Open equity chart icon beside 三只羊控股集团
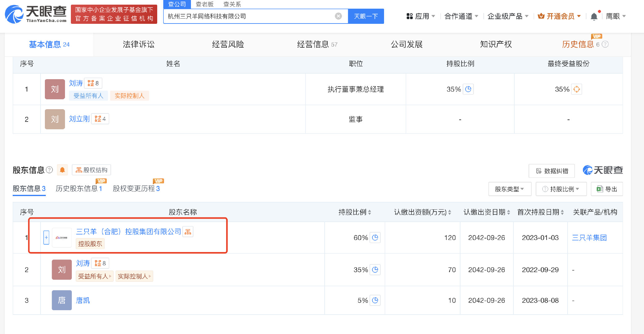This screenshot has width=644, height=334. [188, 232]
